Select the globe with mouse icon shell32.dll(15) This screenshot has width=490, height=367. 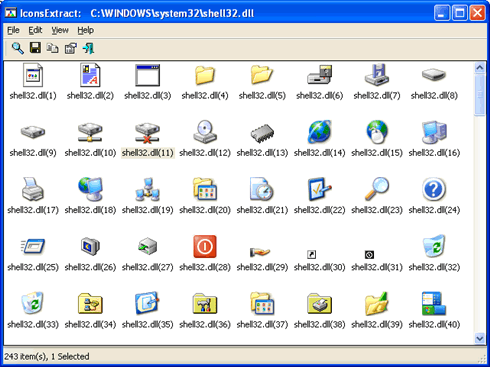click(x=377, y=132)
